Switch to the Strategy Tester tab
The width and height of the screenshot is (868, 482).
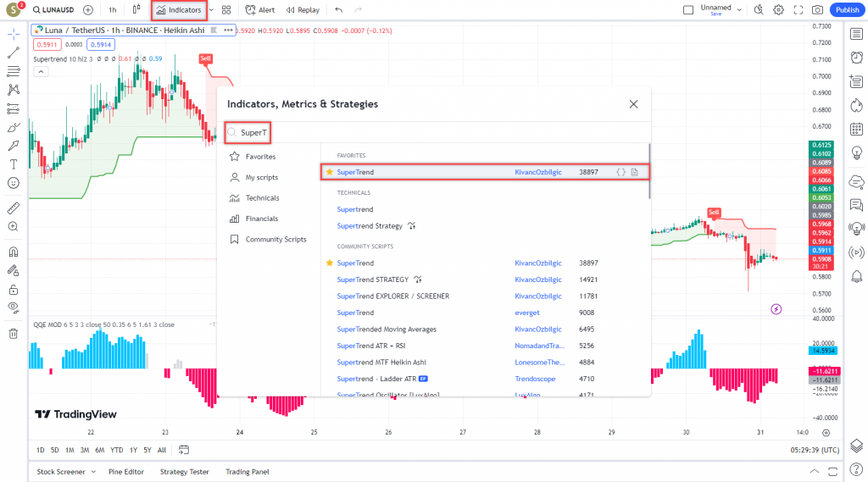click(x=184, y=472)
